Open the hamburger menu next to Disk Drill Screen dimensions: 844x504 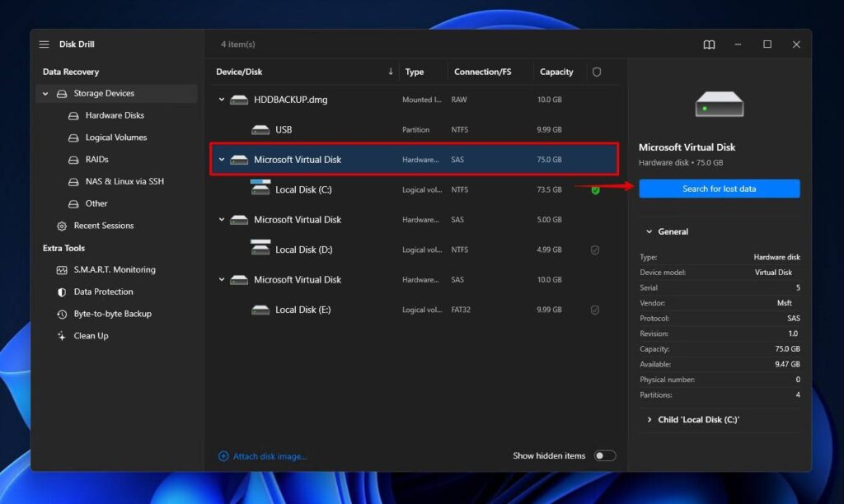[45, 44]
